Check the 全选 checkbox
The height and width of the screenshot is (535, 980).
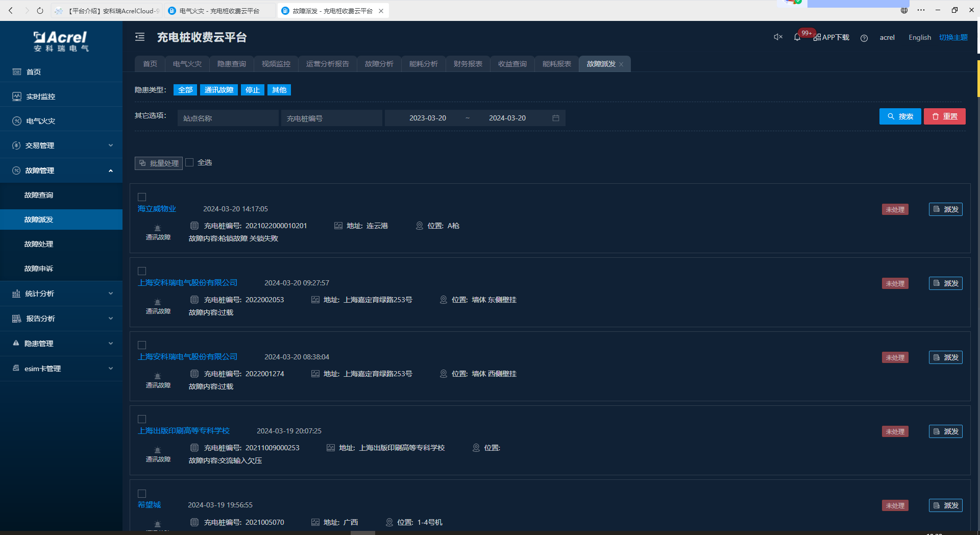coord(189,162)
